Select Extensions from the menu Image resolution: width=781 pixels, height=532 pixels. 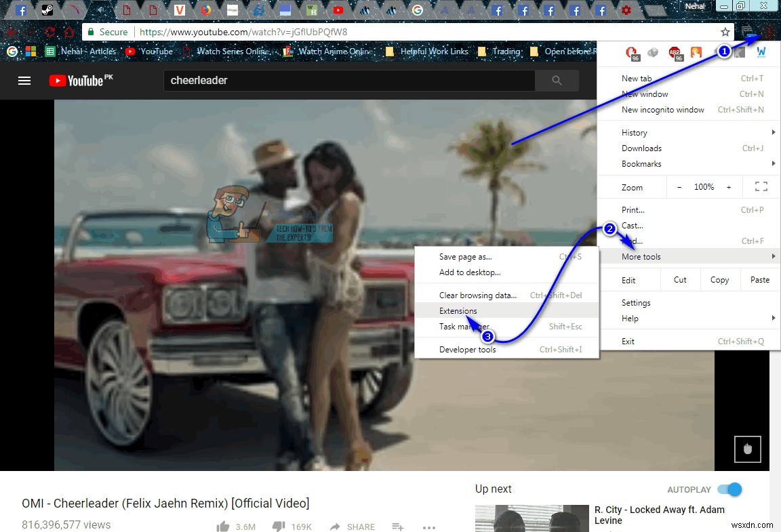pyautogui.click(x=458, y=310)
